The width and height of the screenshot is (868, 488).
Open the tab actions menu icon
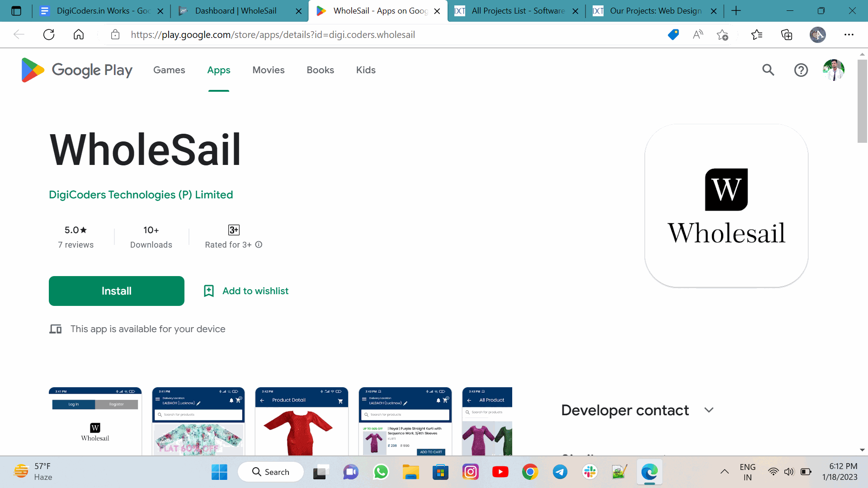click(x=16, y=11)
